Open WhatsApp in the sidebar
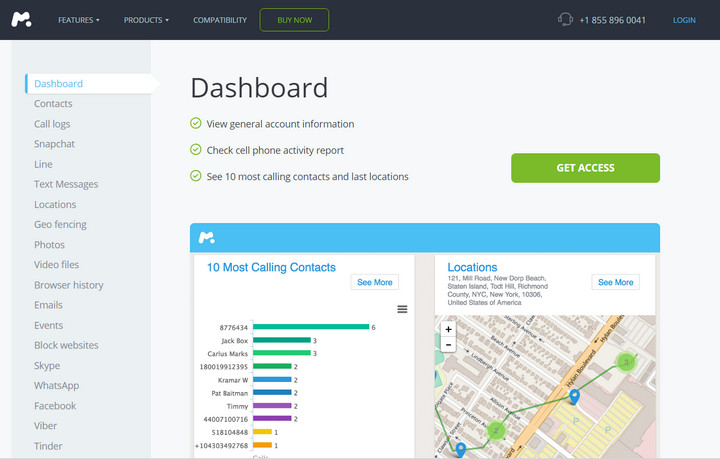 56,386
